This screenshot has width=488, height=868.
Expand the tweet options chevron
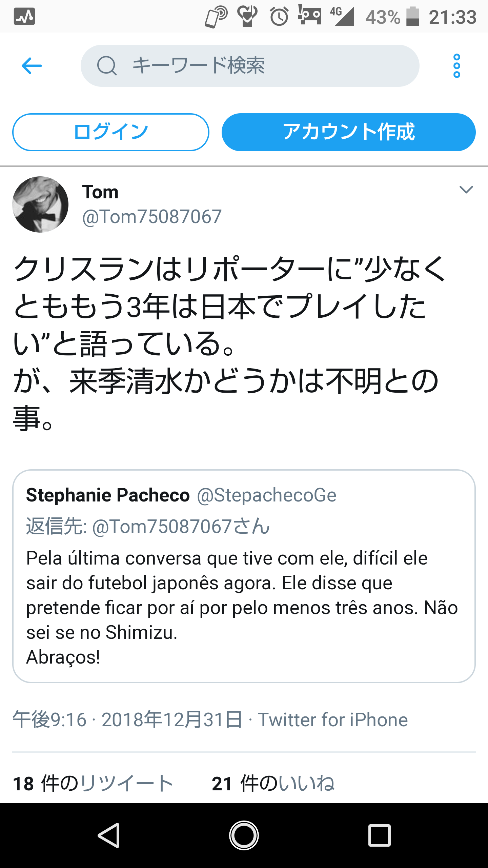click(x=466, y=190)
